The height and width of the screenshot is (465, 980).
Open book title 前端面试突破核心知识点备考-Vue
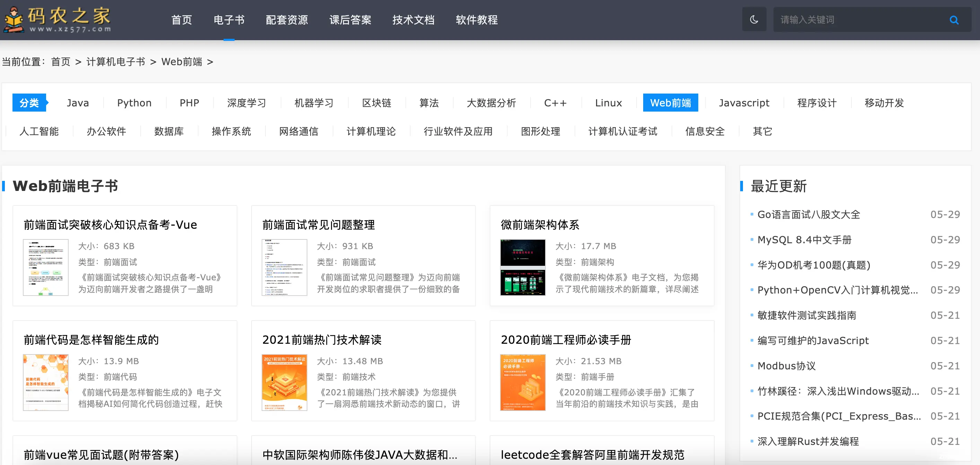[110, 225]
